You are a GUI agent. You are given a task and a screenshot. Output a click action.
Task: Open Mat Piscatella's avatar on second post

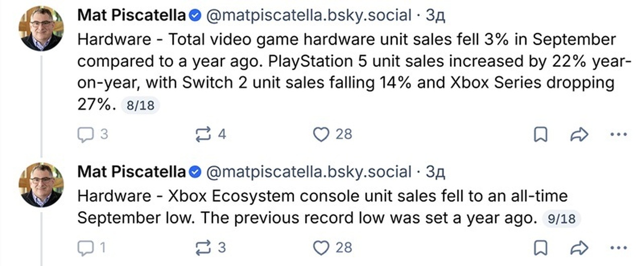pos(41,185)
